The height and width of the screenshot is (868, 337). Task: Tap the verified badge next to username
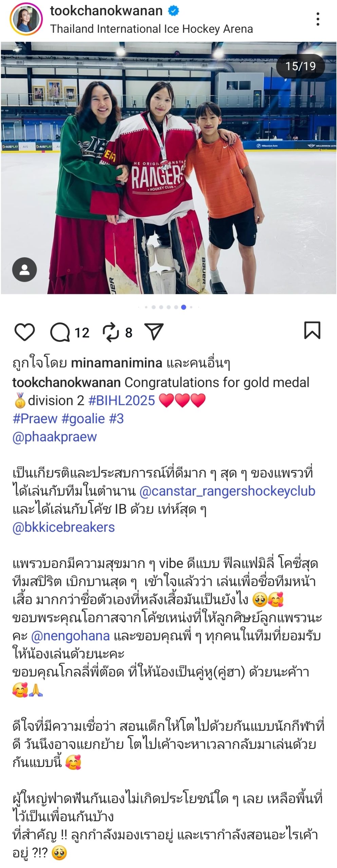pyautogui.click(x=173, y=11)
